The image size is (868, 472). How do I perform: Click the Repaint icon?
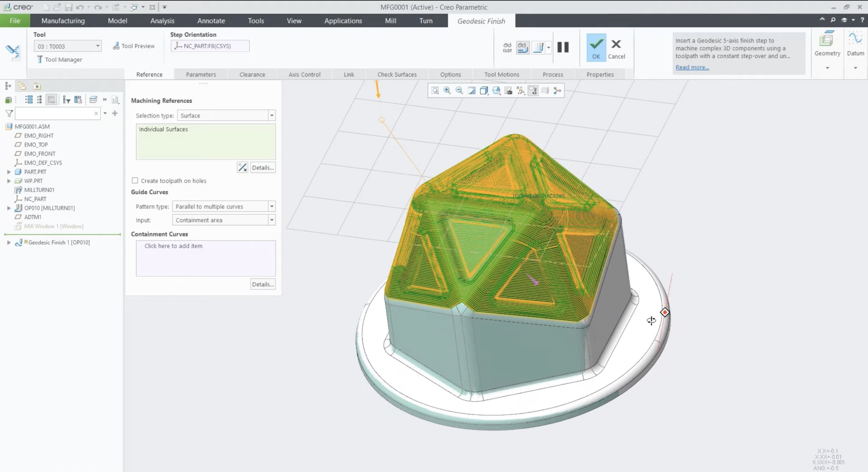[472, 91]
